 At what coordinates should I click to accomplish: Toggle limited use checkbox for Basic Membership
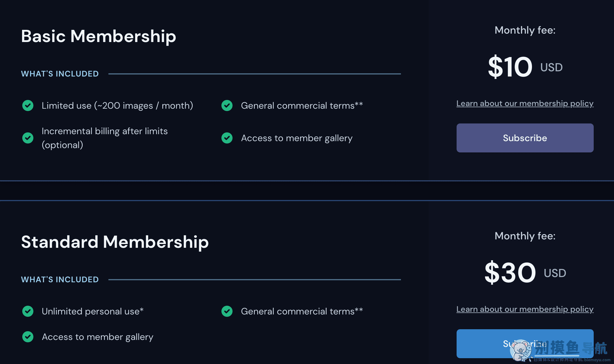[x=28, y=105]
